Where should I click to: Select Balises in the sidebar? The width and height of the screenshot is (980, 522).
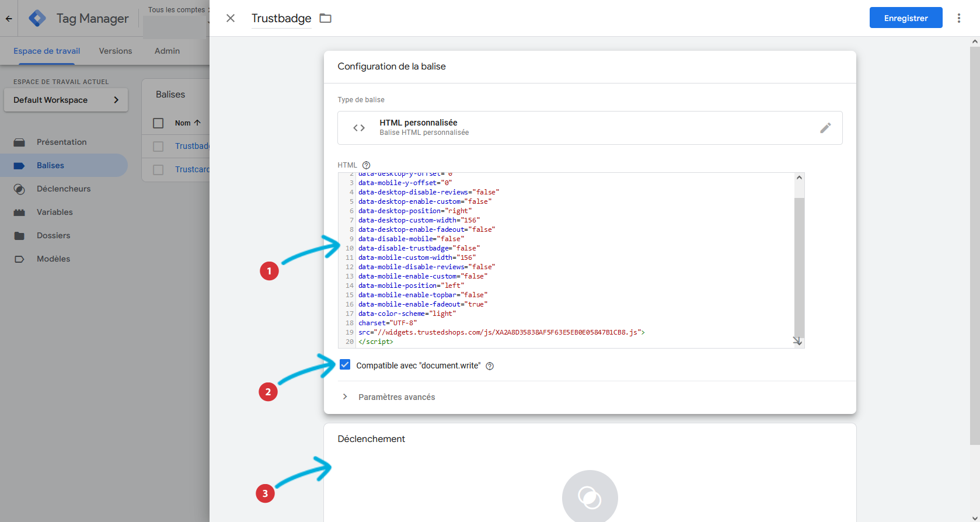[x=64, y=165]
